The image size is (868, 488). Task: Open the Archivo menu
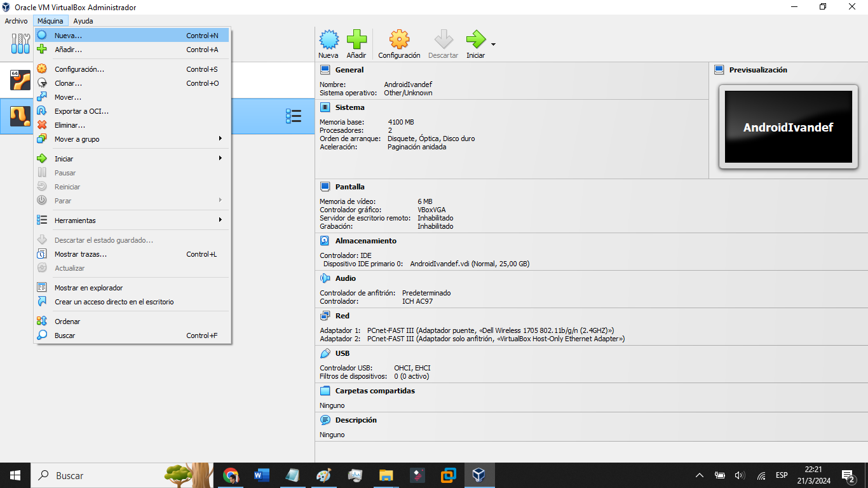pyautogui.click(x=17, y=21)
